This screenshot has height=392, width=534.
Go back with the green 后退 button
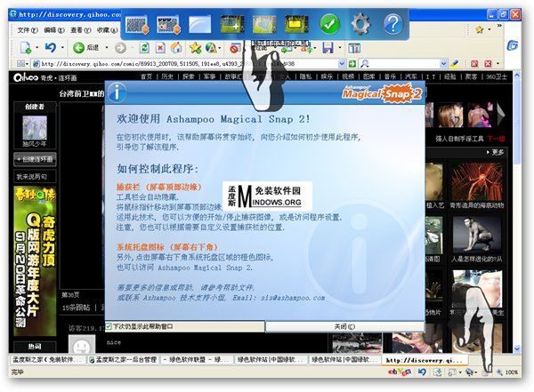coord(86,48)
